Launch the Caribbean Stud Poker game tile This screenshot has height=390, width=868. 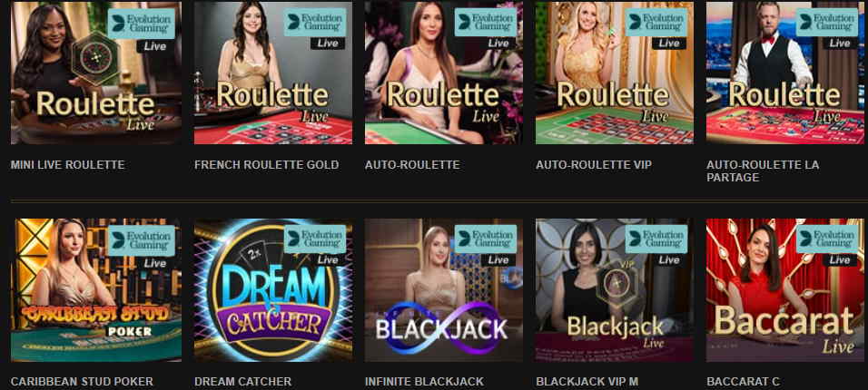point(95,290)
